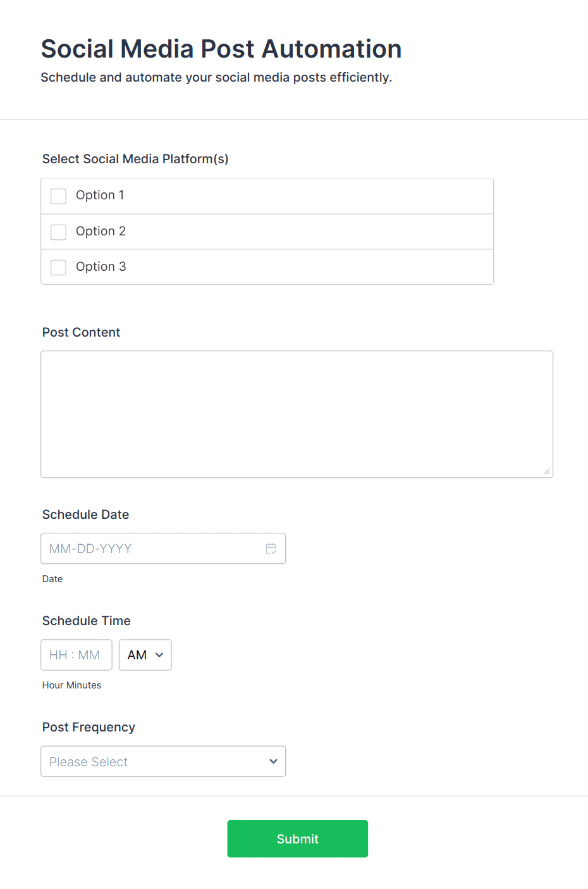Click the Option 1 label text
The width and height of the screenshot is (588, 889).
(100, 196)
